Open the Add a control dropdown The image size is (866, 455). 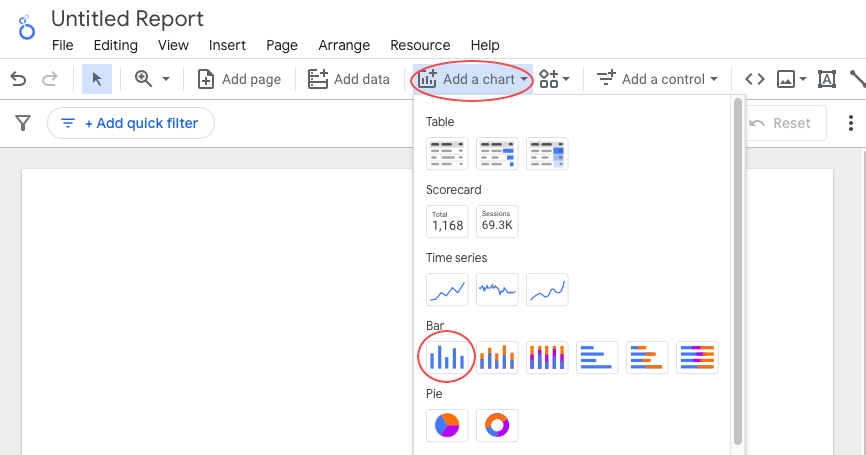[657, 80]
